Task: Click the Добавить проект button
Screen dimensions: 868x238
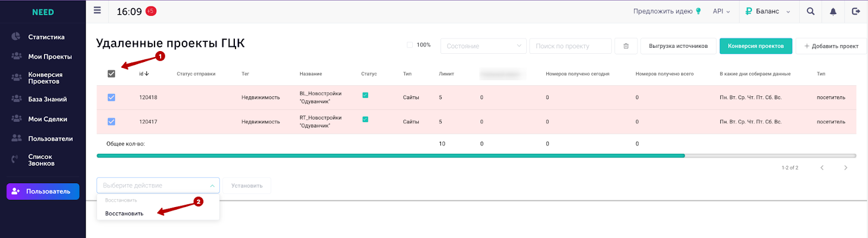Action: tap(831, 46)
